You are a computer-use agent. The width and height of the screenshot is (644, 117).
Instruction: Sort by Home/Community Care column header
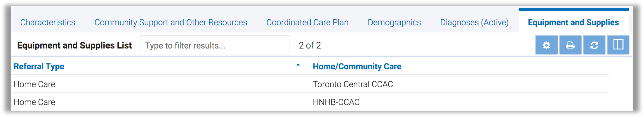click(357, 66)
